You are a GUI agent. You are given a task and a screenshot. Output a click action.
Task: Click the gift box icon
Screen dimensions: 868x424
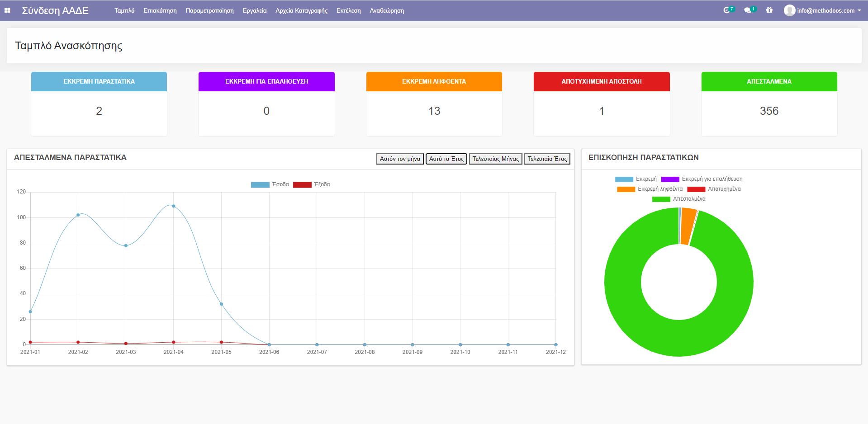tap(769, 10)
